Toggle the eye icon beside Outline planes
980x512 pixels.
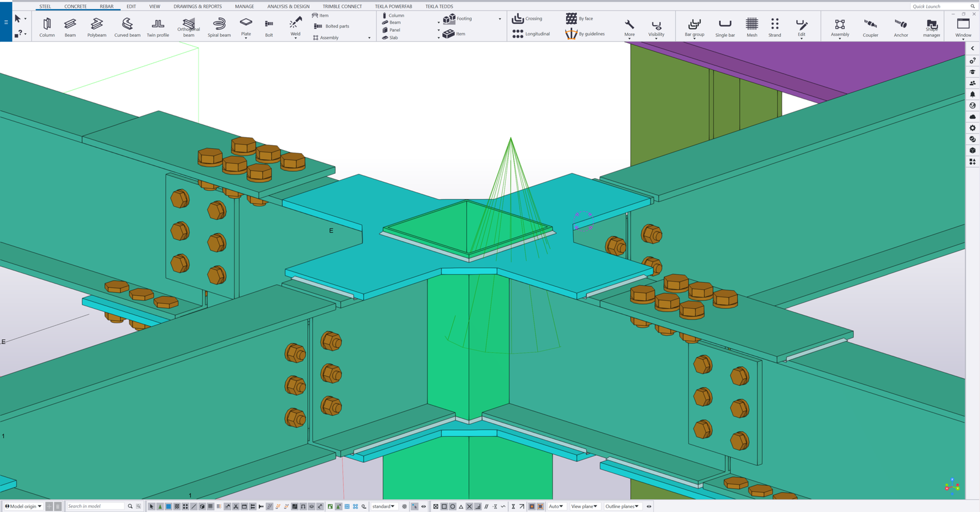pyautogui.click(x=649, y=506)
